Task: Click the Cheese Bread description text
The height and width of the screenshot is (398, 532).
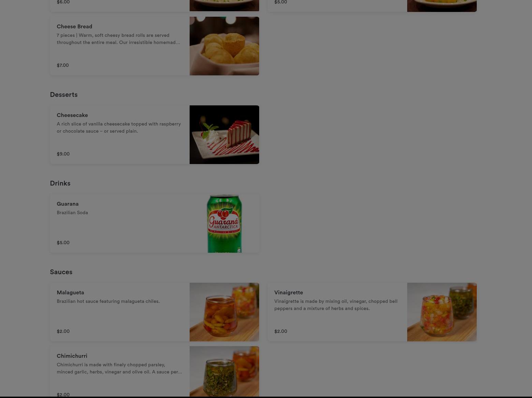Action: [x=118, y=39]
